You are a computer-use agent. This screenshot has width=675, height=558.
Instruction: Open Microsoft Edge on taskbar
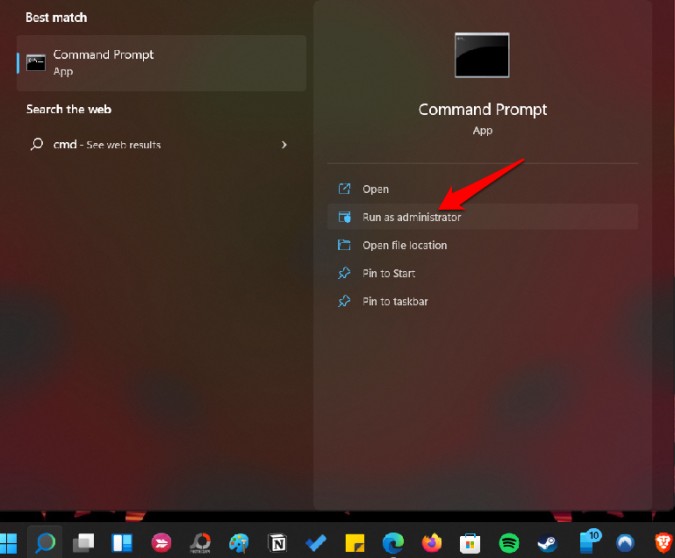[393, 542]
